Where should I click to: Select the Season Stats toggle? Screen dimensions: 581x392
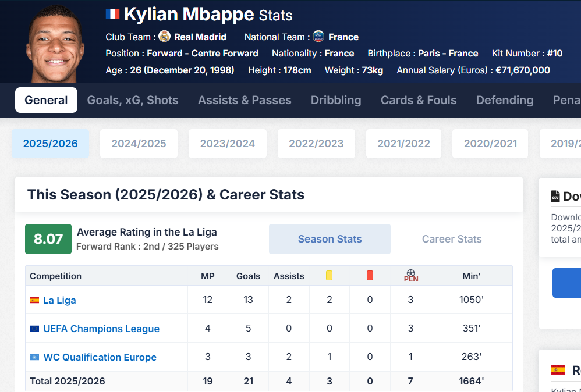click(x=330, y=239)
